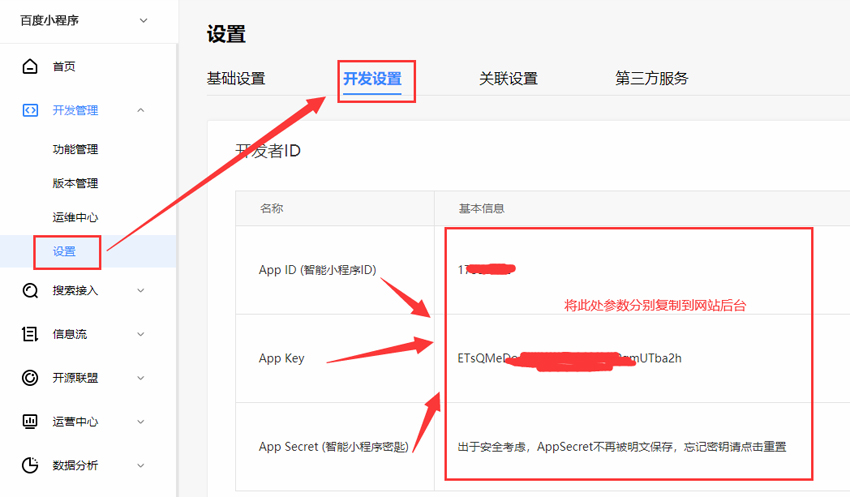Open the 关联设置 tab
This screenshot has width=850, height=497.
coord(508,79)
